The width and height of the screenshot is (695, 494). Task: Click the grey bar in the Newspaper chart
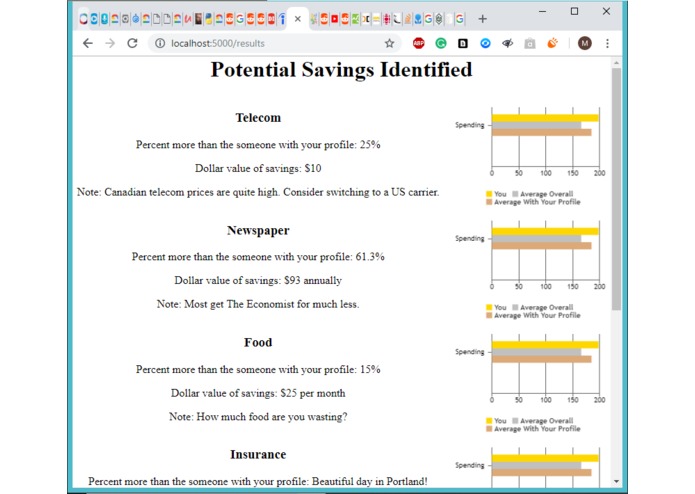pyautogui.click(x=536, y=239)
